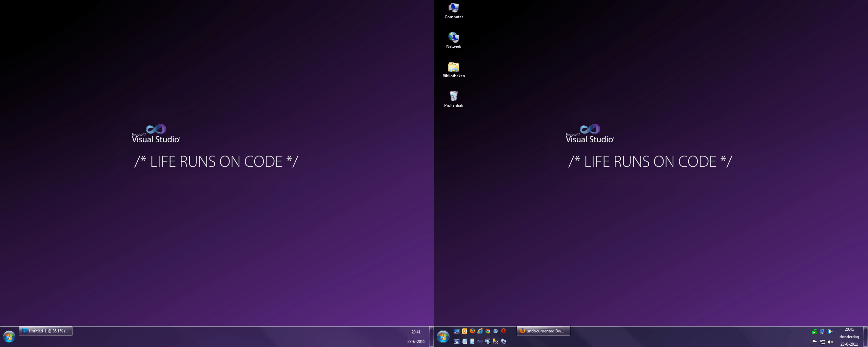The height and width of the screenshot is (347, 868).
Task: Open the clock on the Photoshop taskbar
Action: click(416, 337)
